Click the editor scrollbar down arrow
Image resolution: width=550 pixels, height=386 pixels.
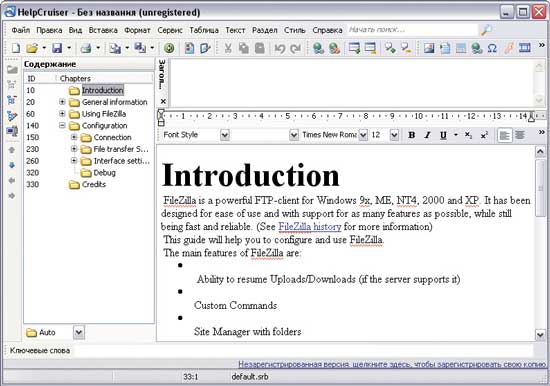(x=540, y=335)
